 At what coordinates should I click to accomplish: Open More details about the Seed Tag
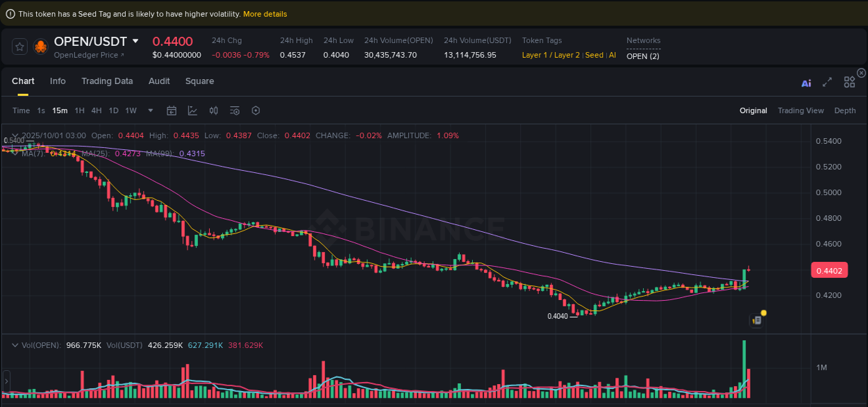point(265,13)
